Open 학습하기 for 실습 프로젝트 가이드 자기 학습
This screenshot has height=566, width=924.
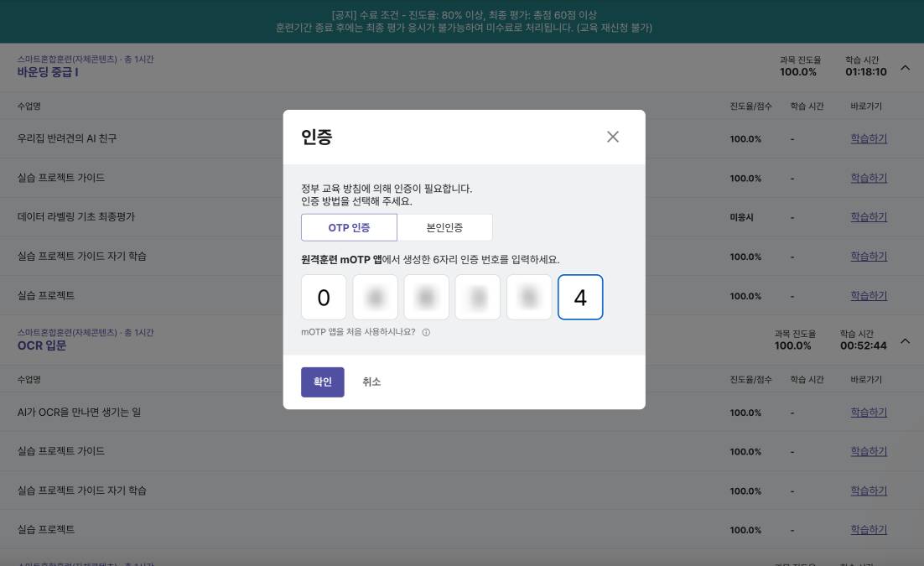[x=869, y=256]
